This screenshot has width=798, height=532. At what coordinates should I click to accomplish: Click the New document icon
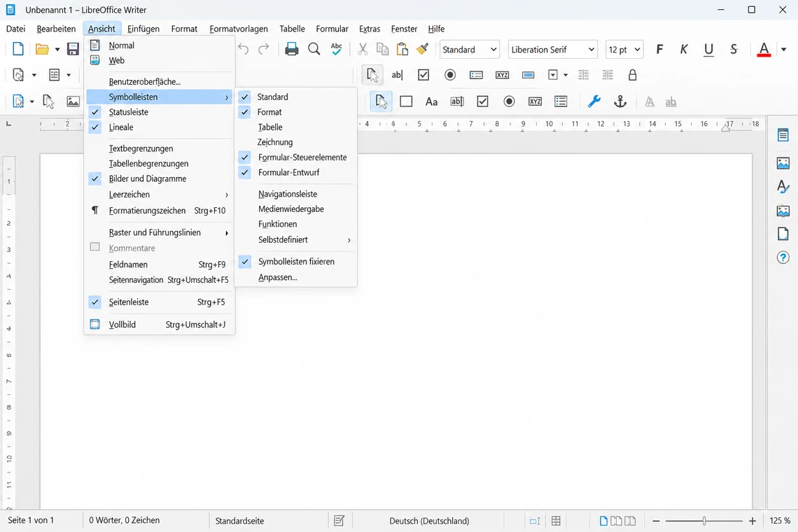[17, 50]
